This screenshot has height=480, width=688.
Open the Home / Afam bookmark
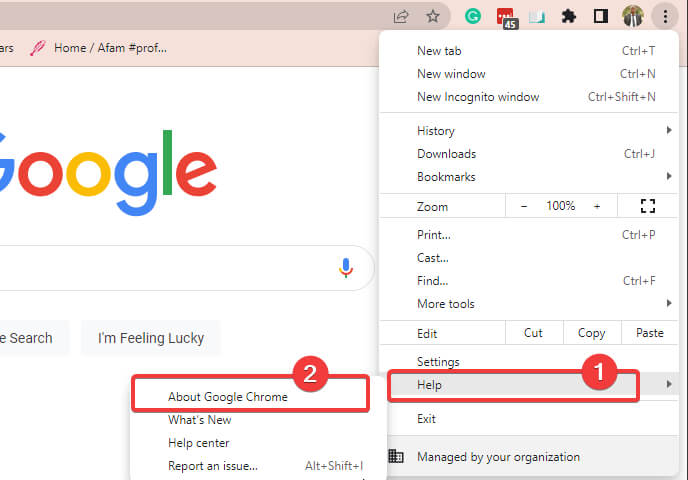98,48
